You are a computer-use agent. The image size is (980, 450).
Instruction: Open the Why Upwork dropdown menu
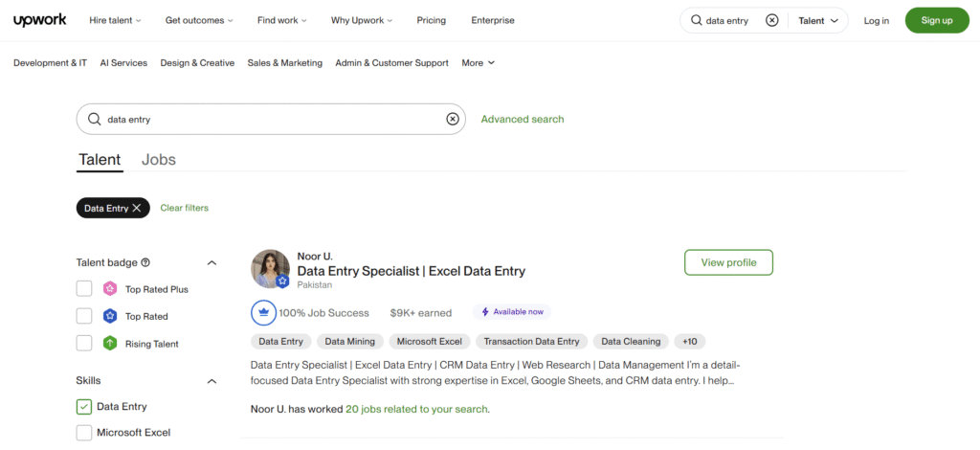pos(361,20)
